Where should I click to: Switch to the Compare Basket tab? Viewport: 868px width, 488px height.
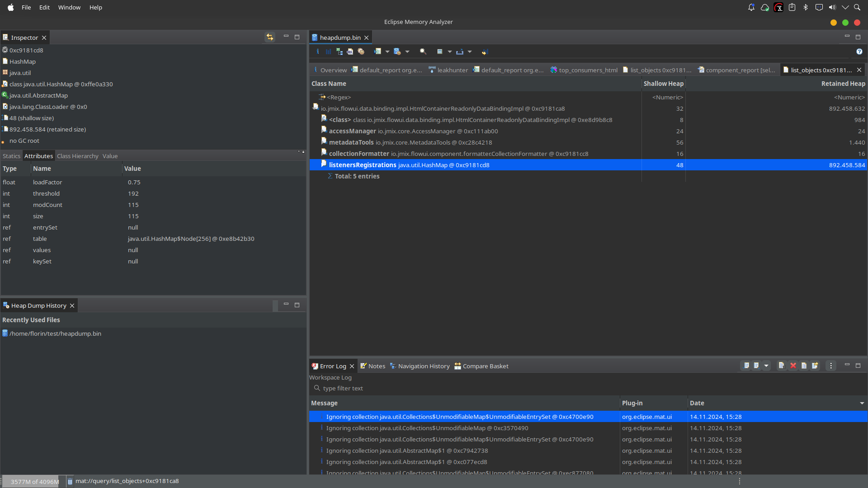coord(481,366)
